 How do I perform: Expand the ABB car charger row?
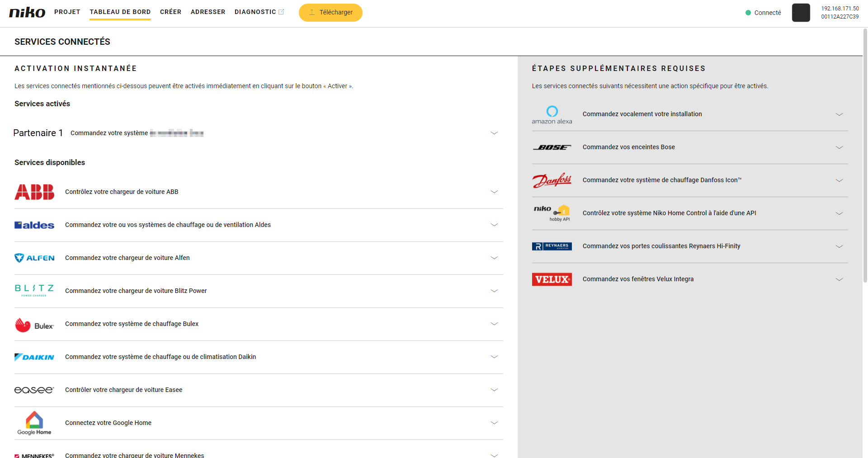494,192
